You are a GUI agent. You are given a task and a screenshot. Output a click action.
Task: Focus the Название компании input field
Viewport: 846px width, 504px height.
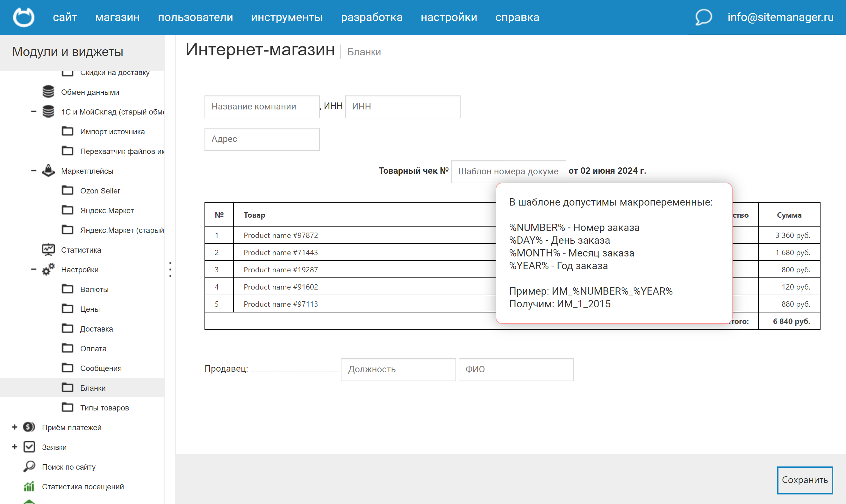(262, 107)
